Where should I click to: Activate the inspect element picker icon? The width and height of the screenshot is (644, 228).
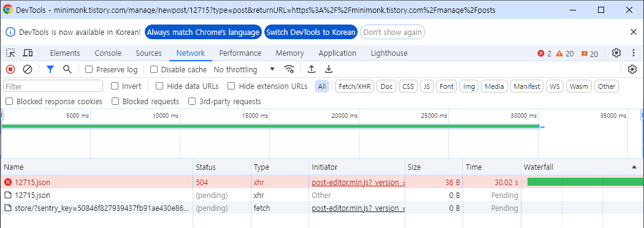coord(10,53)
